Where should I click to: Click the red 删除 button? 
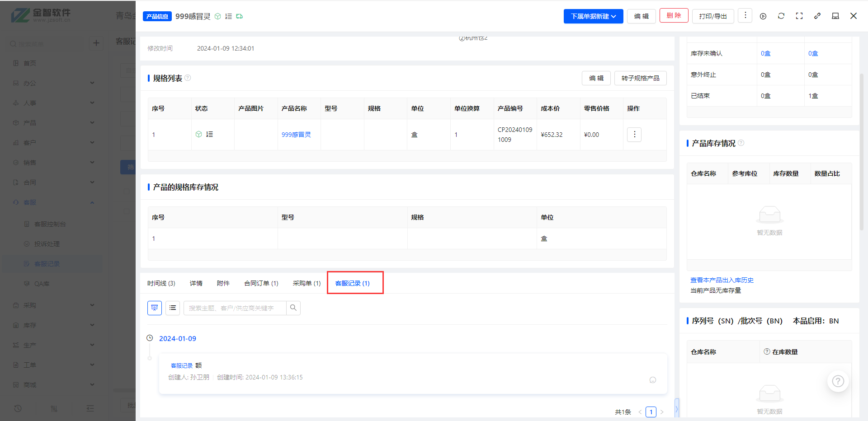674,15
